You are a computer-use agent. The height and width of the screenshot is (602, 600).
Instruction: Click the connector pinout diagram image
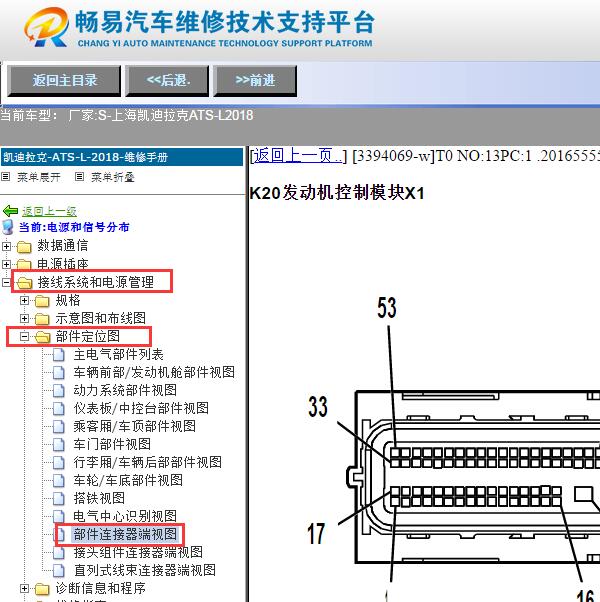(x=453, y=448)
